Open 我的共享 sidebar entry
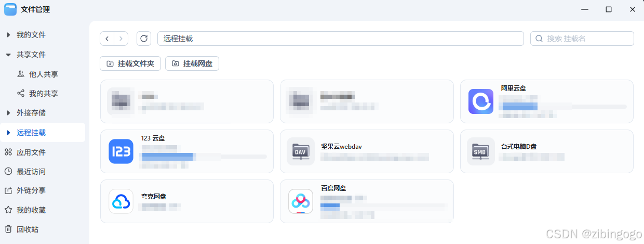 [43, 94]
